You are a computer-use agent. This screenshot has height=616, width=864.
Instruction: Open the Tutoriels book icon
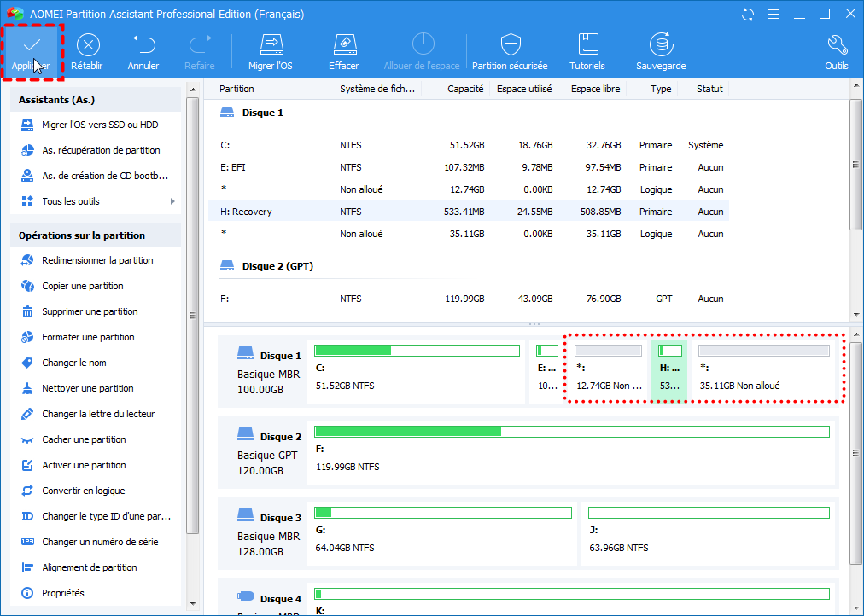[x=587, y=45]
